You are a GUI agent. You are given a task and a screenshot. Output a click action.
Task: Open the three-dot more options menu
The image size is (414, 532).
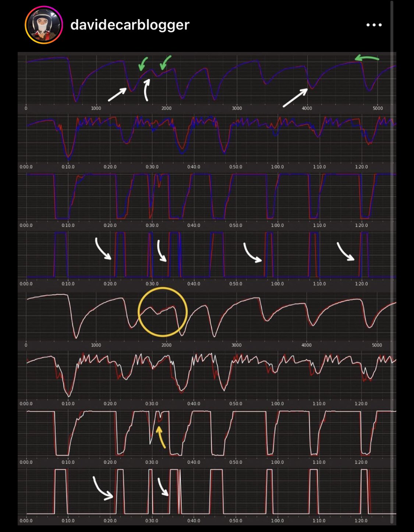tap(374, 25)
